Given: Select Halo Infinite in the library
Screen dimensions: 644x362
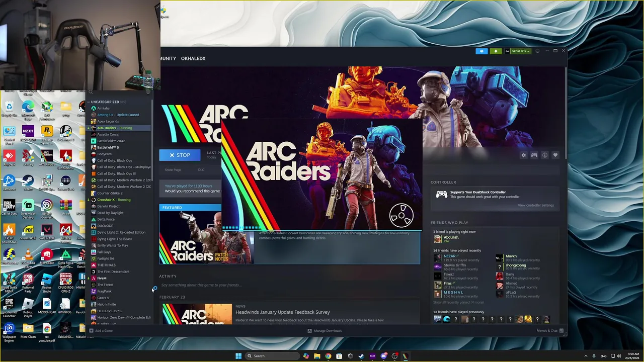Looking at the screenshot, I should click(103, 304).
